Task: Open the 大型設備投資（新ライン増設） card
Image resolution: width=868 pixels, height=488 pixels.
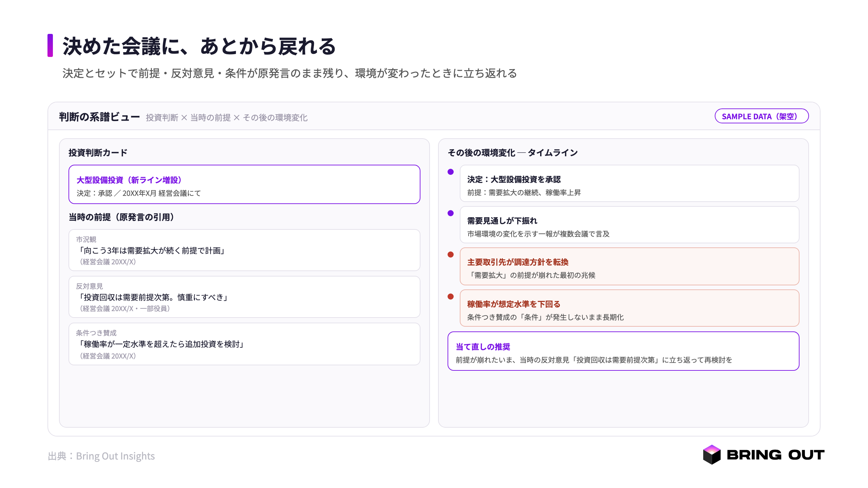Action: 244,184
